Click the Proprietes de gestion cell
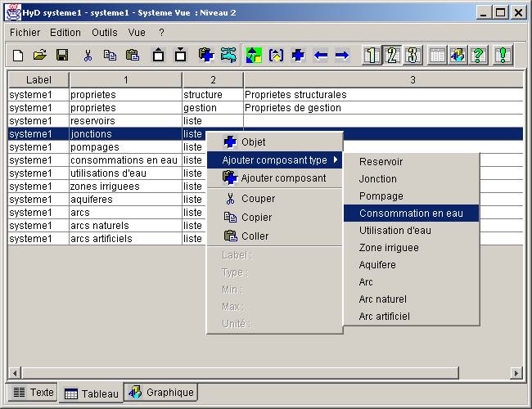Screen dimensions: 532x409 (383, 108)
